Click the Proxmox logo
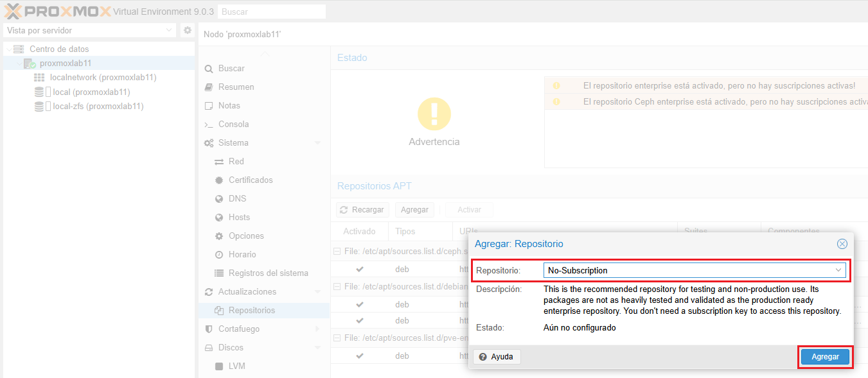868x378 pixels. pos(57,11)
